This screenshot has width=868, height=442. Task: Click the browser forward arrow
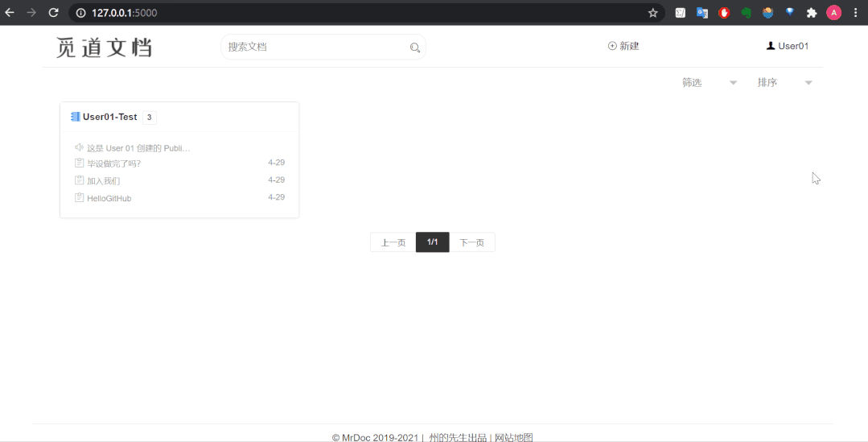pos(31,13)
